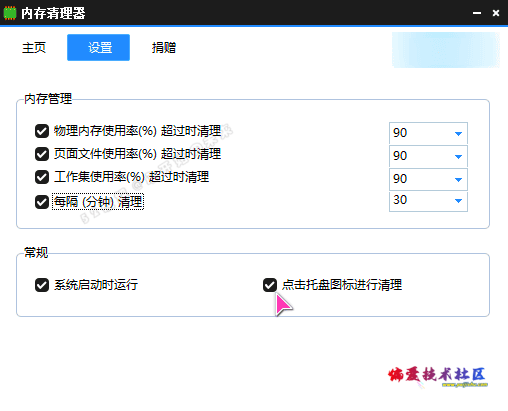Toggle 点击托盘图标进行清理 checkbox

coord(270,285)
